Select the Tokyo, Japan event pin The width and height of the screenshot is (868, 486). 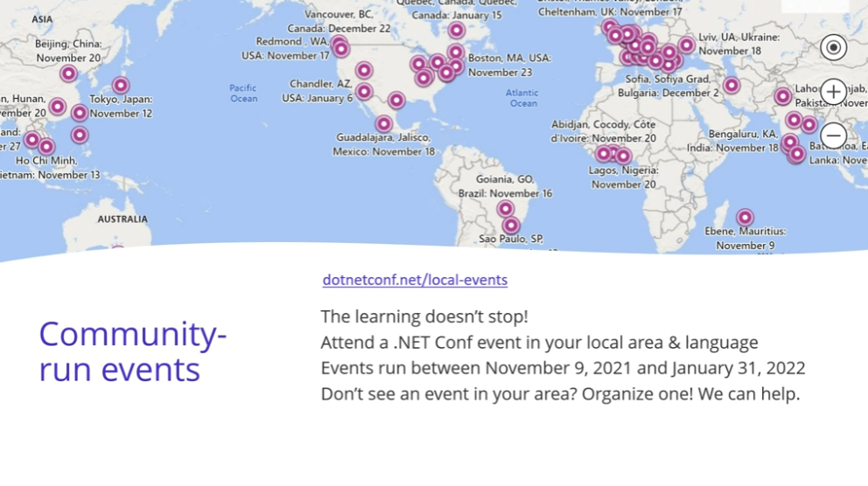point(121,86)
